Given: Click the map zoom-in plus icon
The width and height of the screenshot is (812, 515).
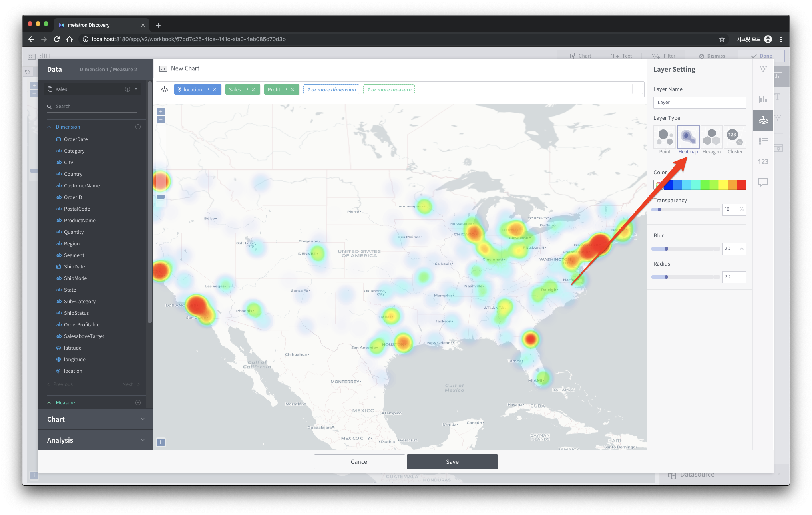Looking at the screenshot, I should click(x=161, y=111).
